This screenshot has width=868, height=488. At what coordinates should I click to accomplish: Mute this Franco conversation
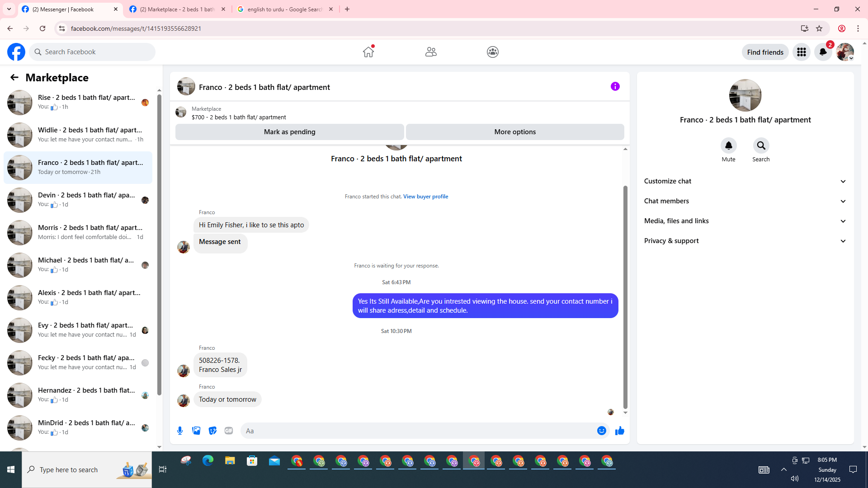point(728,146)
